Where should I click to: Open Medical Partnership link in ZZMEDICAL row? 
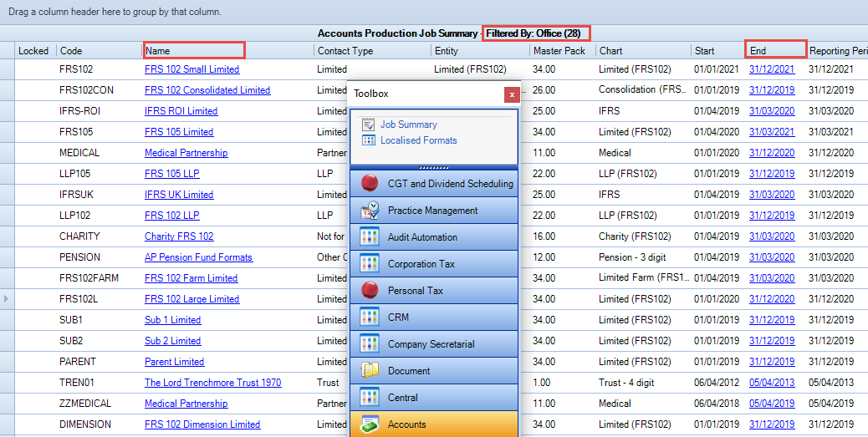(x=186, y=404)
